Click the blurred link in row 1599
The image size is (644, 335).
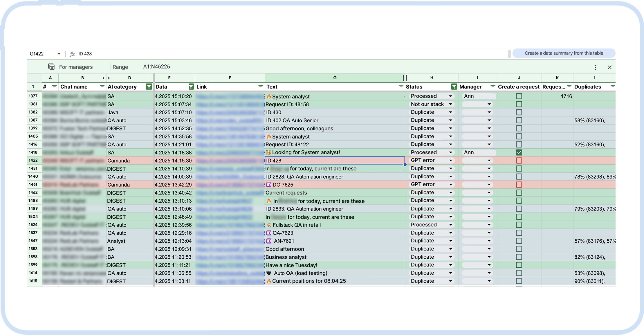coord(230,265)
